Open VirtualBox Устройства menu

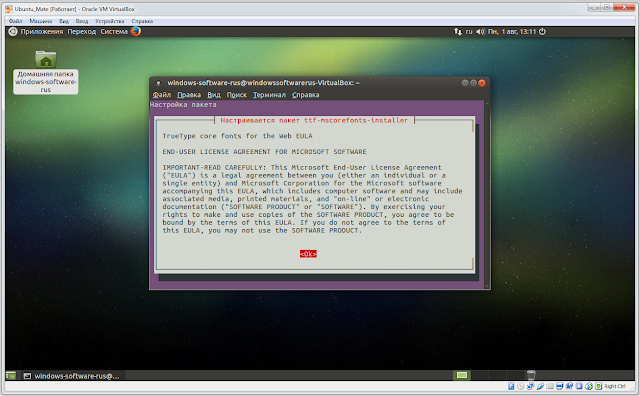[109, 21]
